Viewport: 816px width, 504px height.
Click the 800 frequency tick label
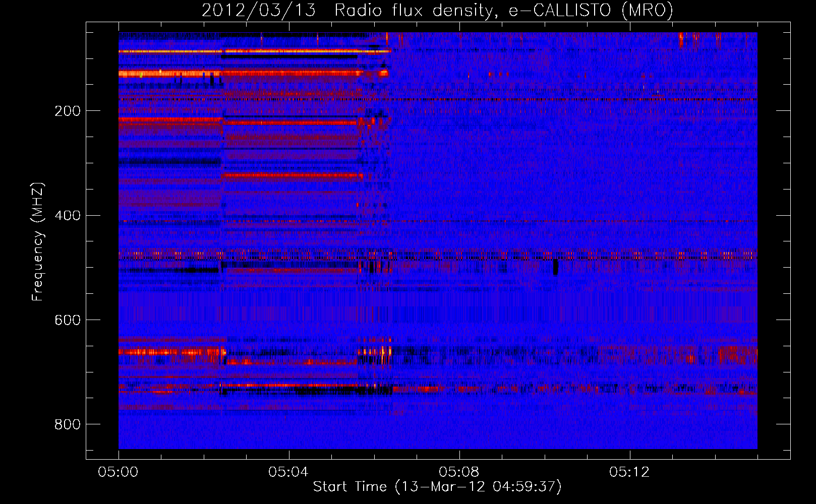(x=68, y=425)
